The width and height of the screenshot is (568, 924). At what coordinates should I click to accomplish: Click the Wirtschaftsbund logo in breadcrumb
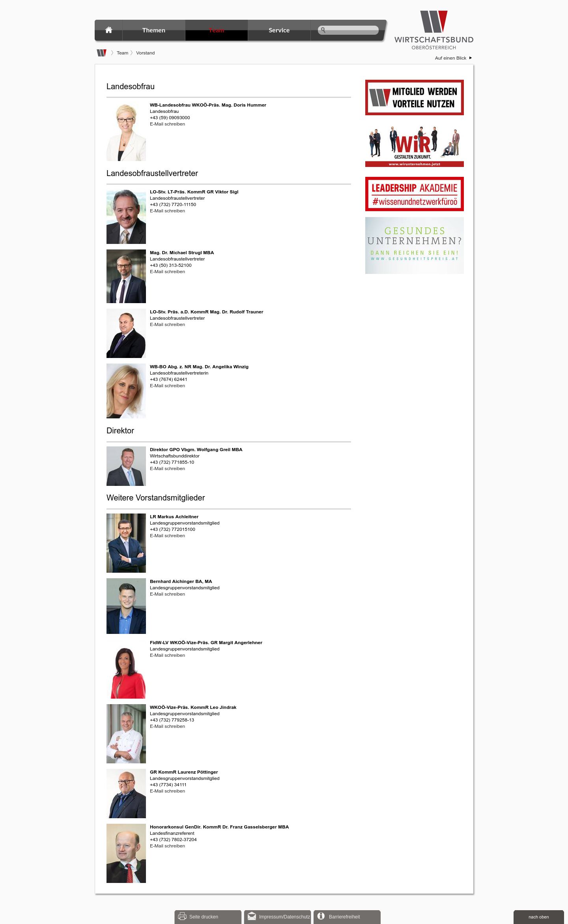click(x=102, y=53)
